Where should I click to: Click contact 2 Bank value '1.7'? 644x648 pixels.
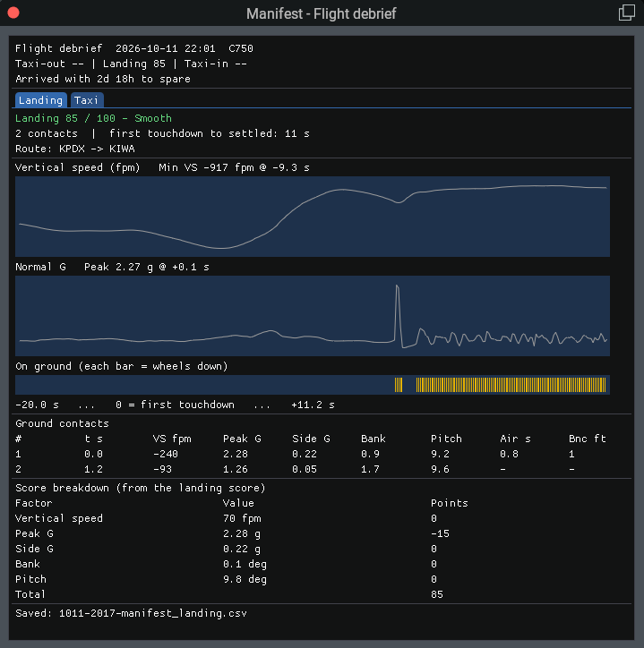(370, 469)
